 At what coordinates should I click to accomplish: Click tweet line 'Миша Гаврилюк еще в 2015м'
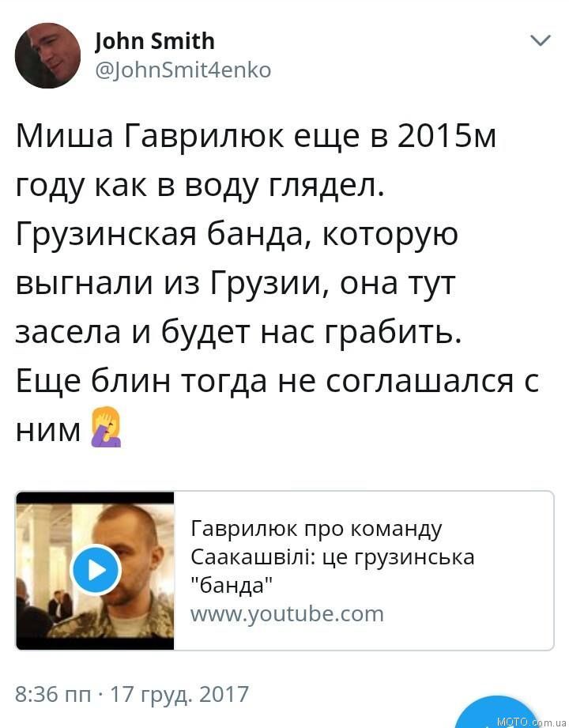(x=256, y=137)
